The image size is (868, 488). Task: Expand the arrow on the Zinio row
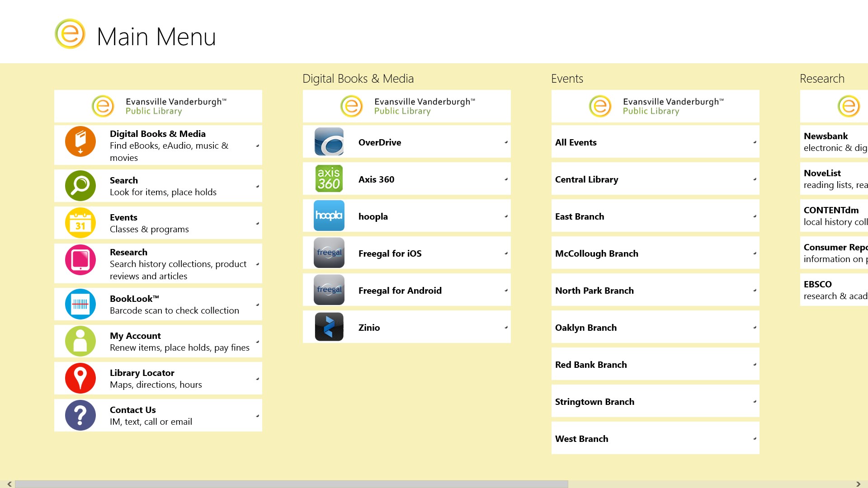pos(506,327)
